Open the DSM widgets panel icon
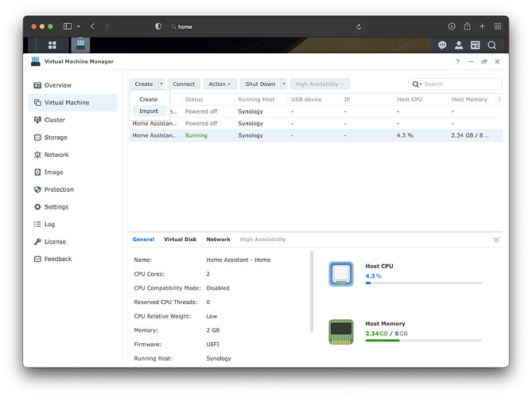532x398 pixels. tap(475, 45)
